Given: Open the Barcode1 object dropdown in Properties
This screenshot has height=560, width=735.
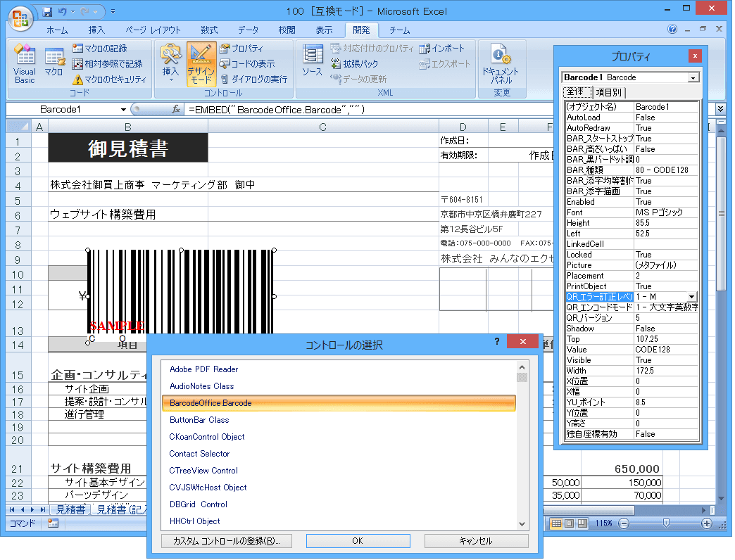Looking at the screenshot, I should click(693, 77).
